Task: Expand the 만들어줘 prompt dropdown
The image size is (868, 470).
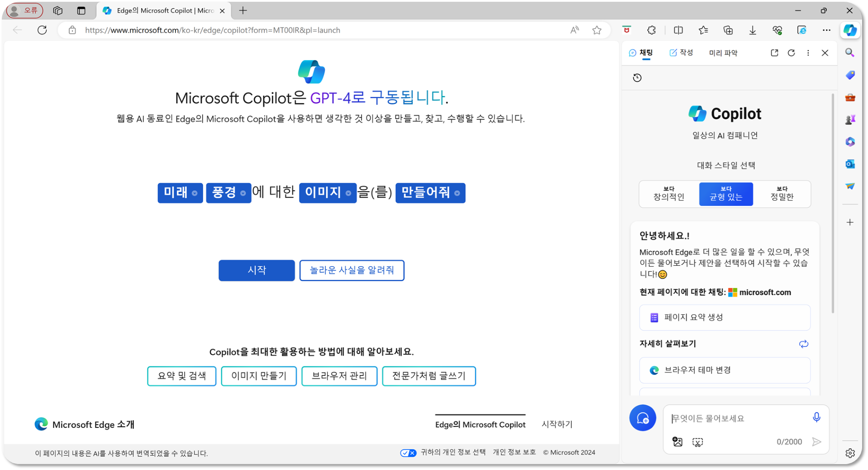Action: pos(430,193)
